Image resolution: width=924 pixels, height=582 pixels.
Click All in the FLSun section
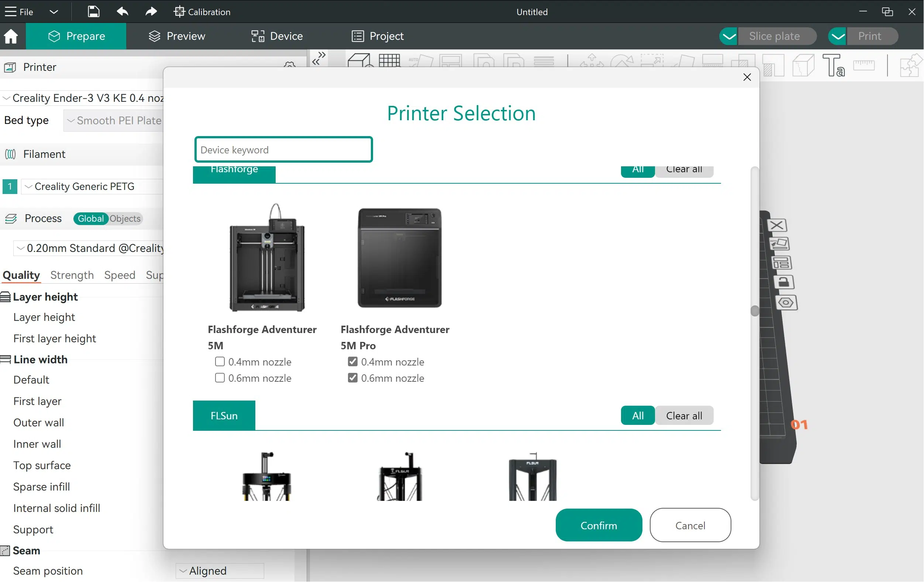point(638,416)
